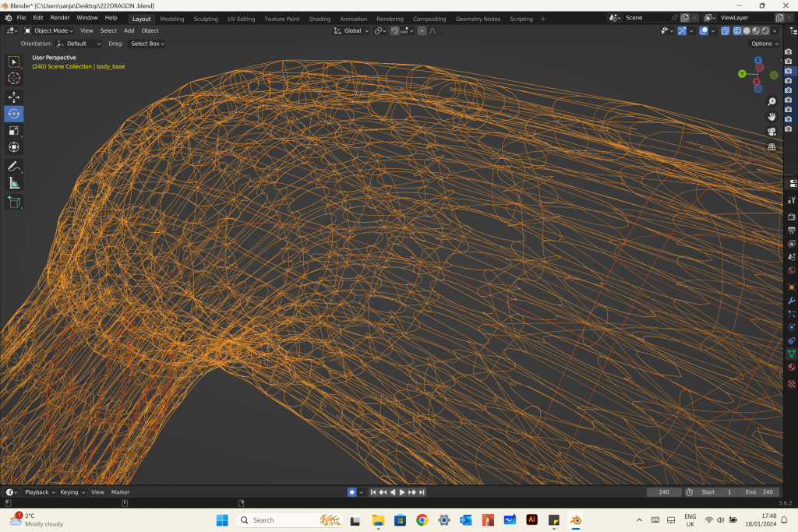Image resolution: width=798 pixels, height=532 pixels.
Task: Open the Texture properties checker tab
Action: point(792,384)
